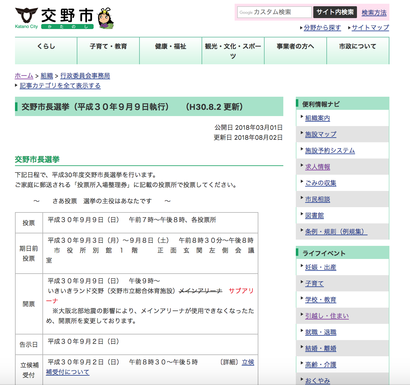Open the 子育て・教育 navigation tab
This screenshot has height=385, width=410.
coord(108,50)
